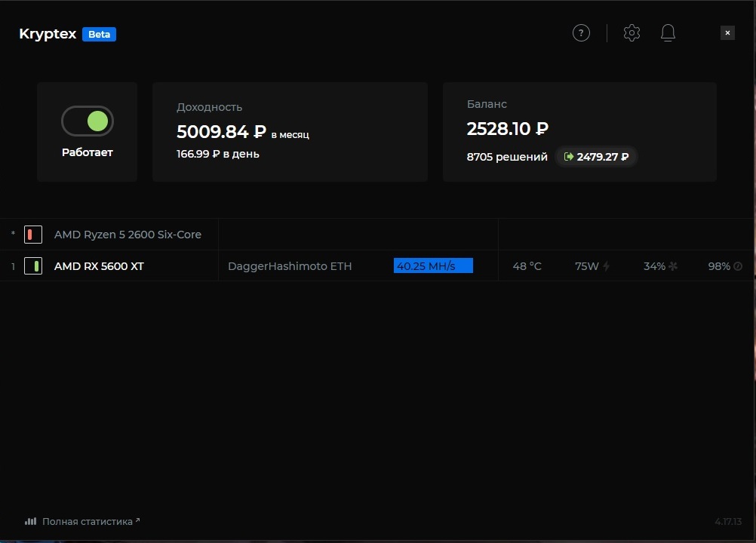The image size is (756, 543).
Task: Turn off the Работает mining switch
Action: tap(88, 121)
